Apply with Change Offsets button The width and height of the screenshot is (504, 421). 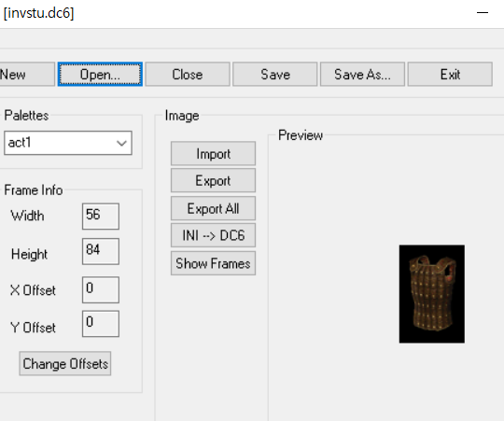(65, 363)
